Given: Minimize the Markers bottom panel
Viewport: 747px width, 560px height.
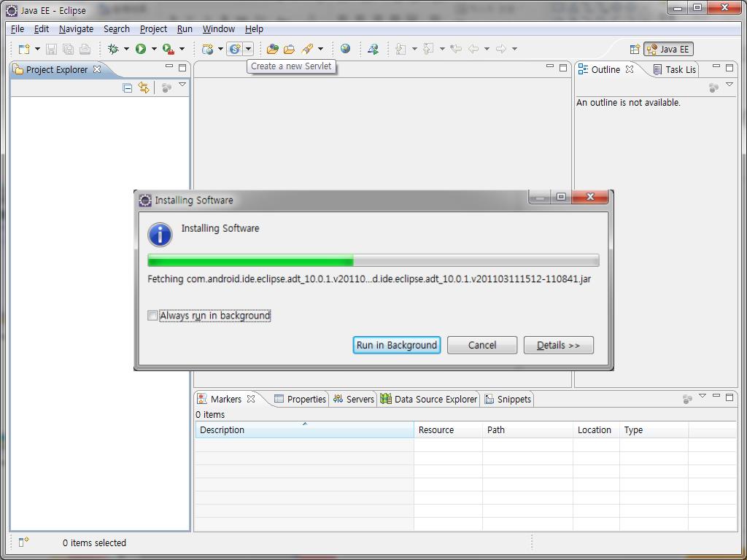Looking at the screenshot, I should 716,396.
